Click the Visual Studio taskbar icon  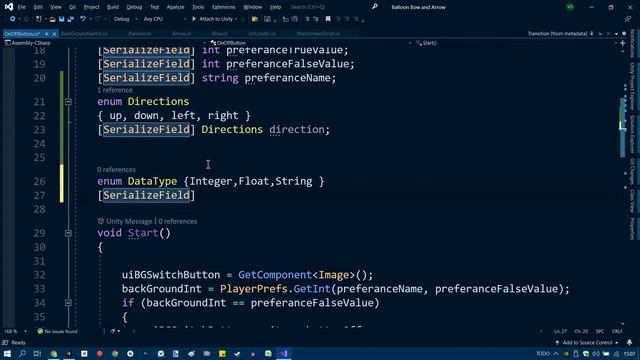284,353
